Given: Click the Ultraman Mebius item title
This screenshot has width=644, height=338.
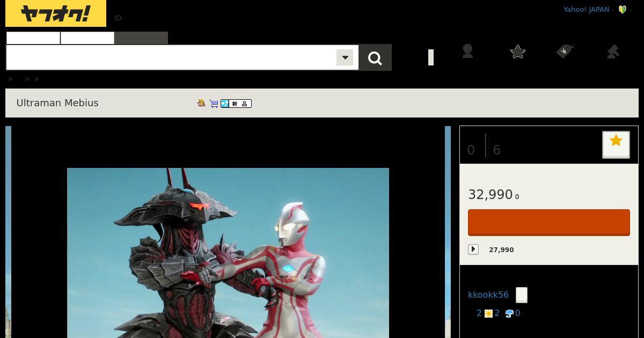Looking at the screenshot, I should 57,103.
